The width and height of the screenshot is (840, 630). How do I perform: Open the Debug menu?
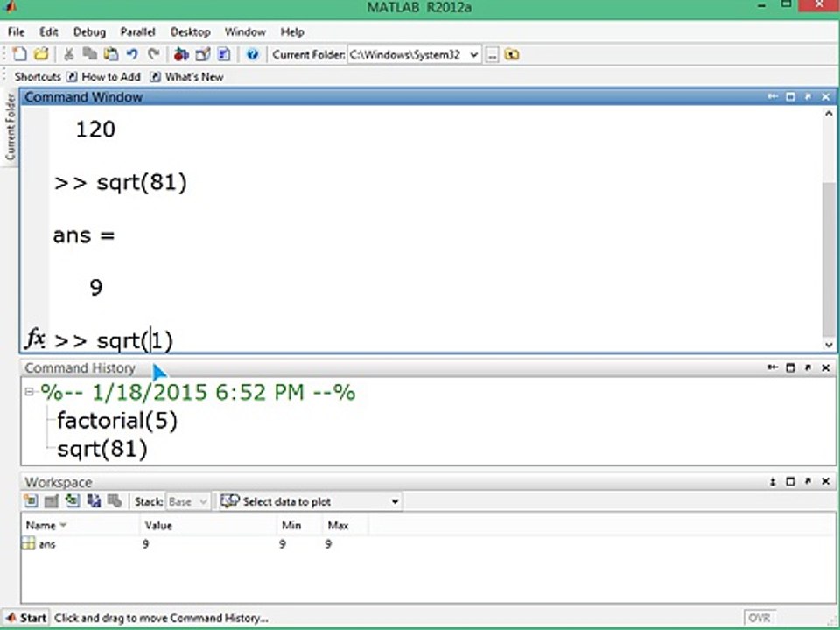click(89, 32)
